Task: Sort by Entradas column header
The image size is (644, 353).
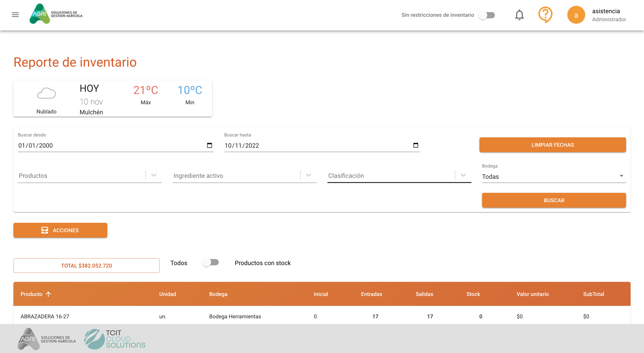Action: [x=371, y=294]
